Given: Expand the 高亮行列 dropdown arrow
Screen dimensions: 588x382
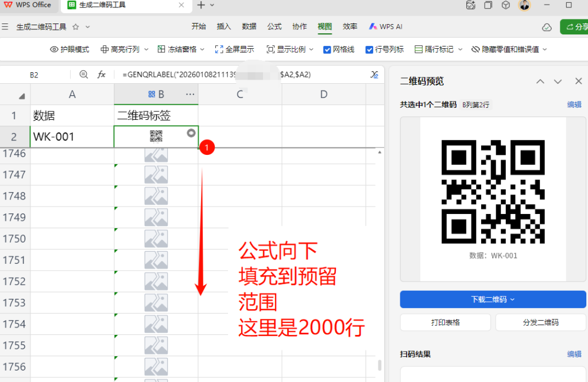Looking at the screenshot, I should click(146, 49).
